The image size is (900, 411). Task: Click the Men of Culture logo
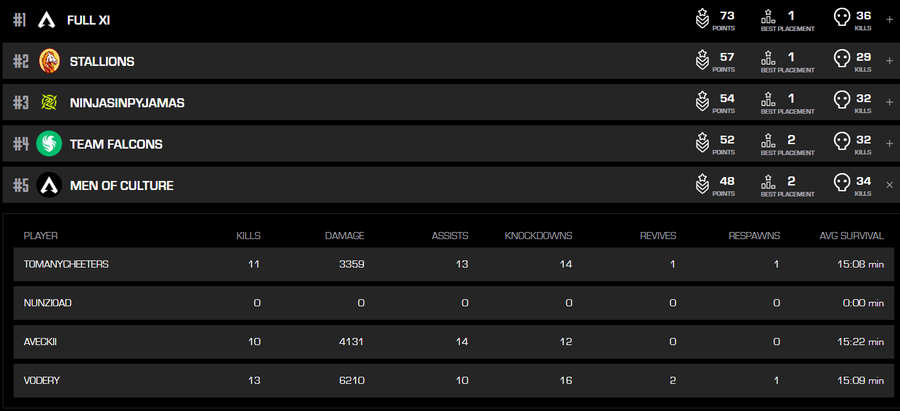coord(49,185)
